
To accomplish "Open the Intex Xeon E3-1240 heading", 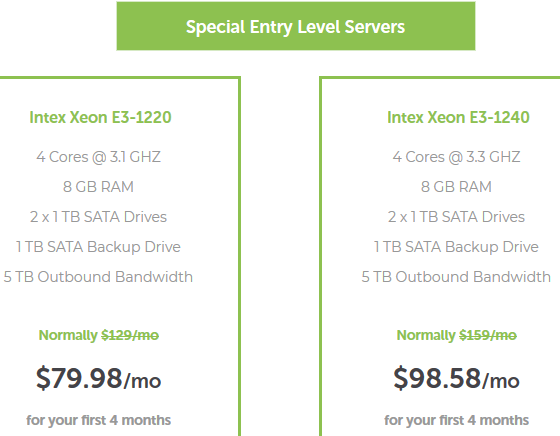I will [458, 117].
